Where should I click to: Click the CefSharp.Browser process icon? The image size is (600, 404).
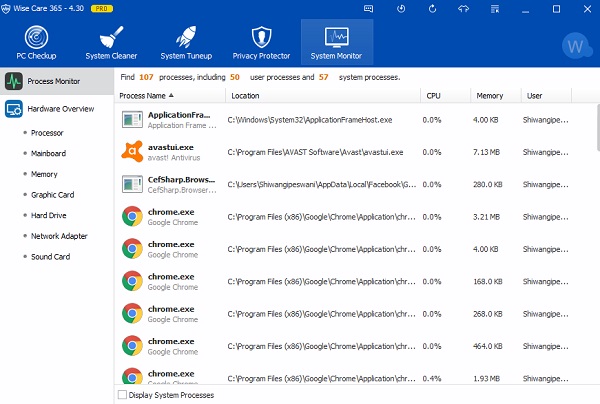pos(132,184)
